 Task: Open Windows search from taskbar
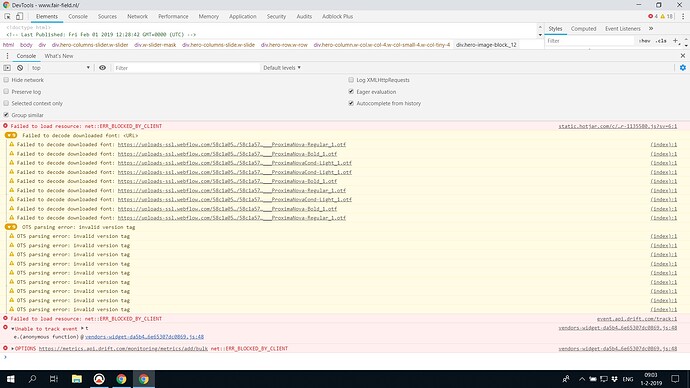(32, 379)
